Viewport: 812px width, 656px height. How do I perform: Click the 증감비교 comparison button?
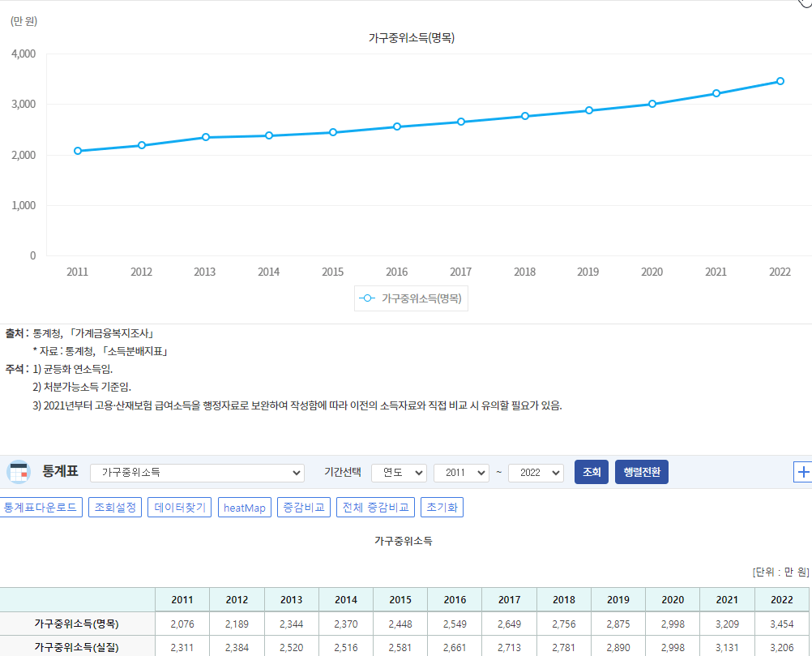point(304,508)
